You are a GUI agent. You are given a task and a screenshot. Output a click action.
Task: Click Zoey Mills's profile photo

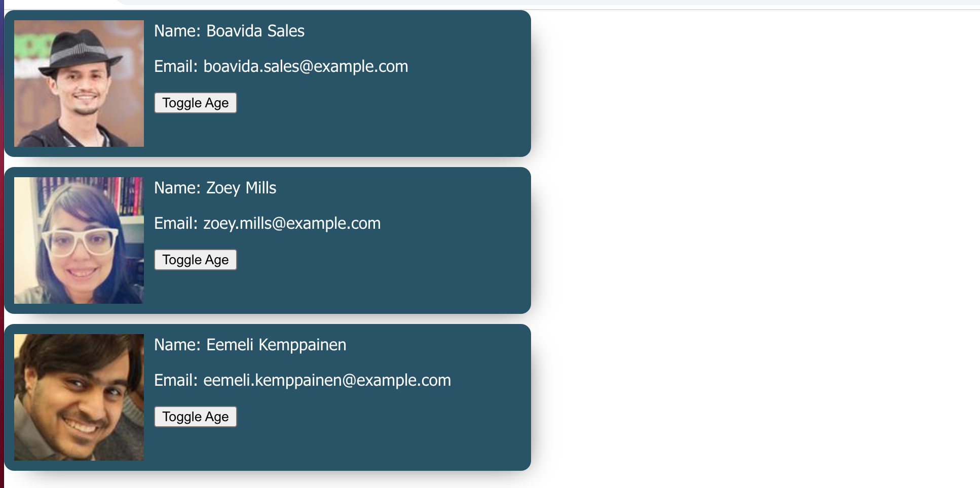point(79,240)
